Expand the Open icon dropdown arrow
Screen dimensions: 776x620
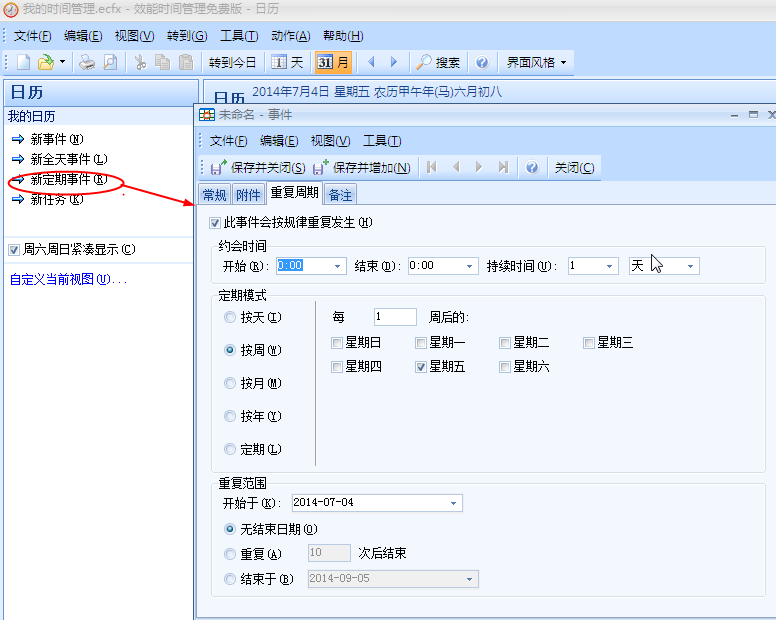(x=62, y=62)
